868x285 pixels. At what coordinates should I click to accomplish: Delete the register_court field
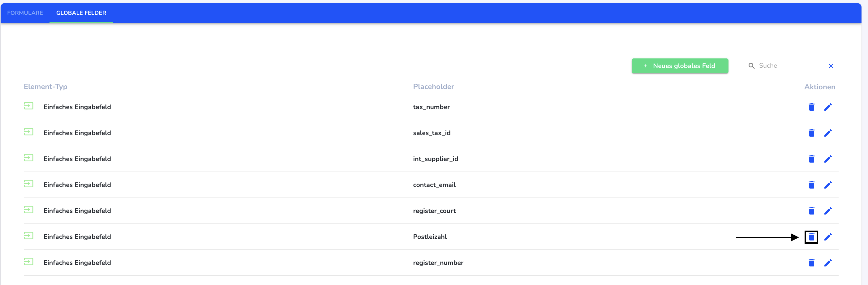click(811, 211)
